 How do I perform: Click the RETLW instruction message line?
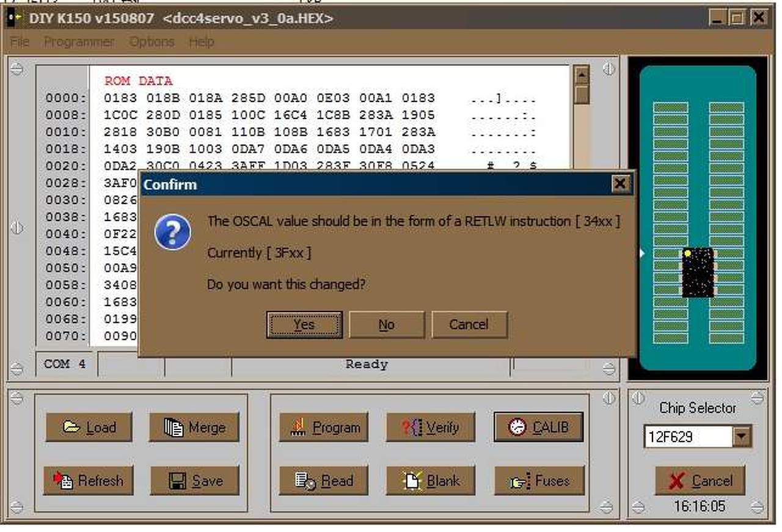point(414,221)
